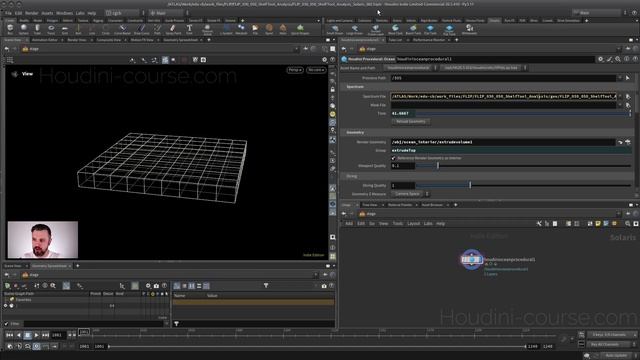Select the Null shelf tool
The width and height of the screenshot is (640, 360).
point(78,29)
